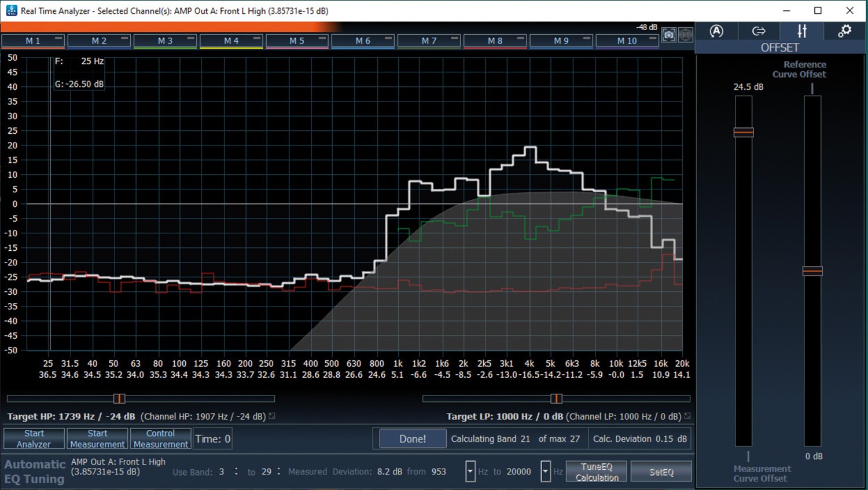
Task: Click the from-frequency field showing 953
Action: coord(439,471)
